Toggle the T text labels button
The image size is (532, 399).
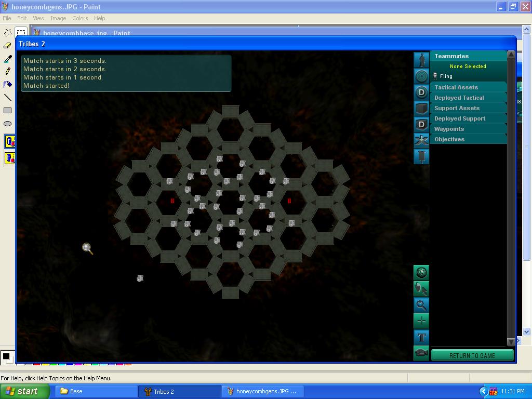pyautogui.click(x=421, y=337)
